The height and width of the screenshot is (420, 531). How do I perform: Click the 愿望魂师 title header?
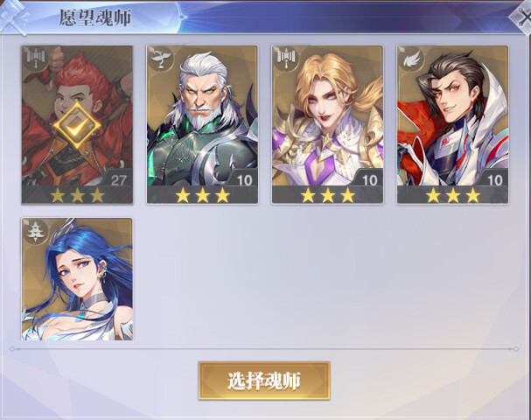point(95,17)
